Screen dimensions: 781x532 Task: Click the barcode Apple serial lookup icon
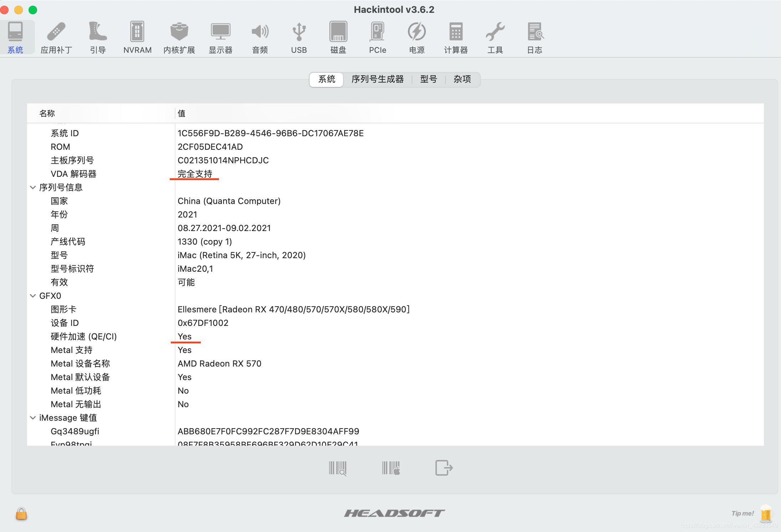[x=391, y=468]
